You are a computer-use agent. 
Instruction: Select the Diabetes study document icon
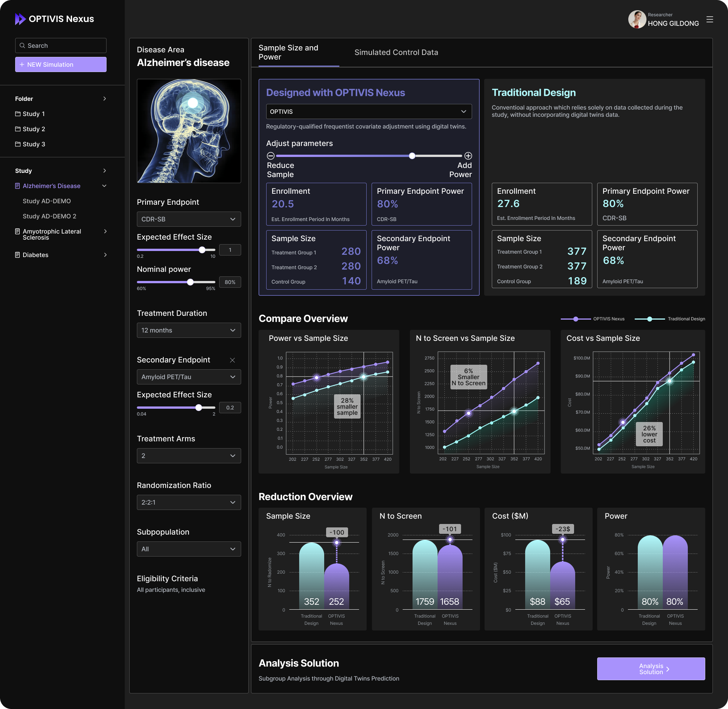[17, 255]
